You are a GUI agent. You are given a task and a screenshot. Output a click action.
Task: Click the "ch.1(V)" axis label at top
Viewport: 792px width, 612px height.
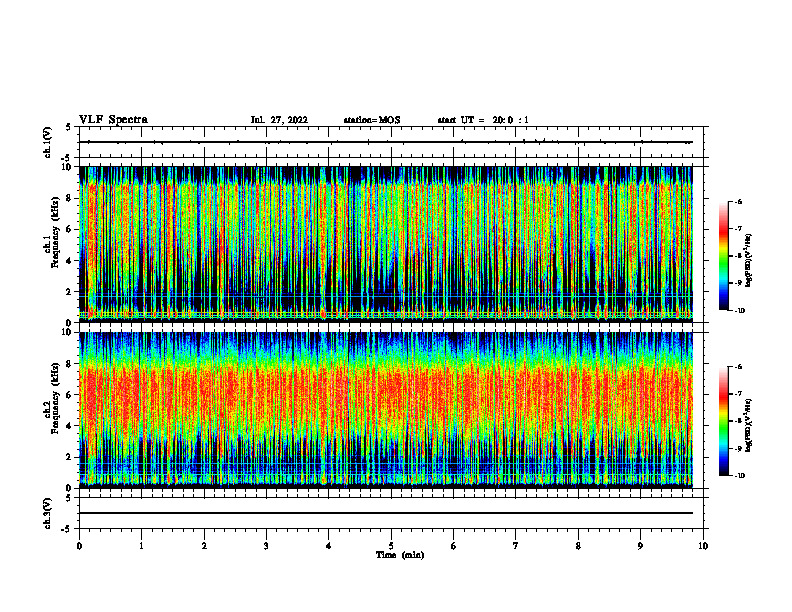pyautogui.click(x=47, y=142)
